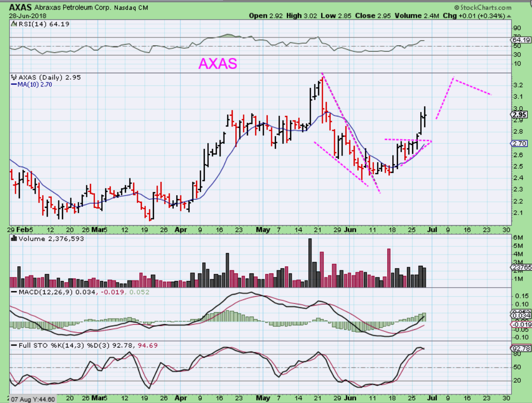Screen dimensions: 532x403
Task: Click the tallest volume bar in mid-May
Action: coord(310,263)
